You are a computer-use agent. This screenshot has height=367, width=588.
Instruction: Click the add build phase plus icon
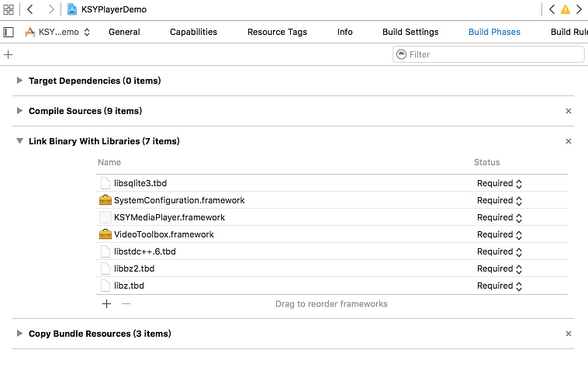click(x=9, y=54)
